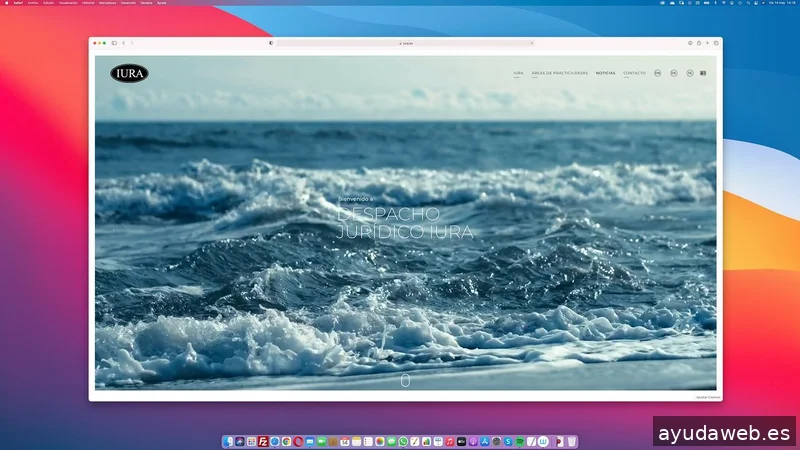Click the scroll-down indicator at hero bottom
Image resolution: width=800 pixels, height=450 pixels.
coord(405,381)
